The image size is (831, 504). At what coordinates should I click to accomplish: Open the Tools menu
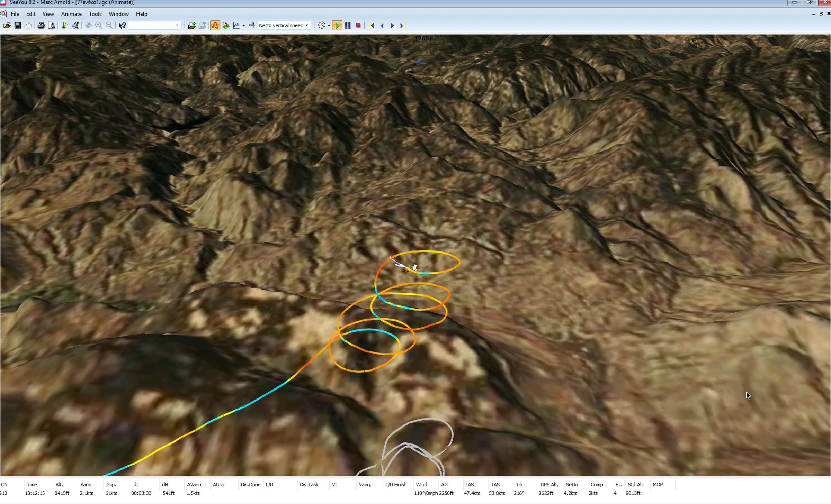[95, 14]
